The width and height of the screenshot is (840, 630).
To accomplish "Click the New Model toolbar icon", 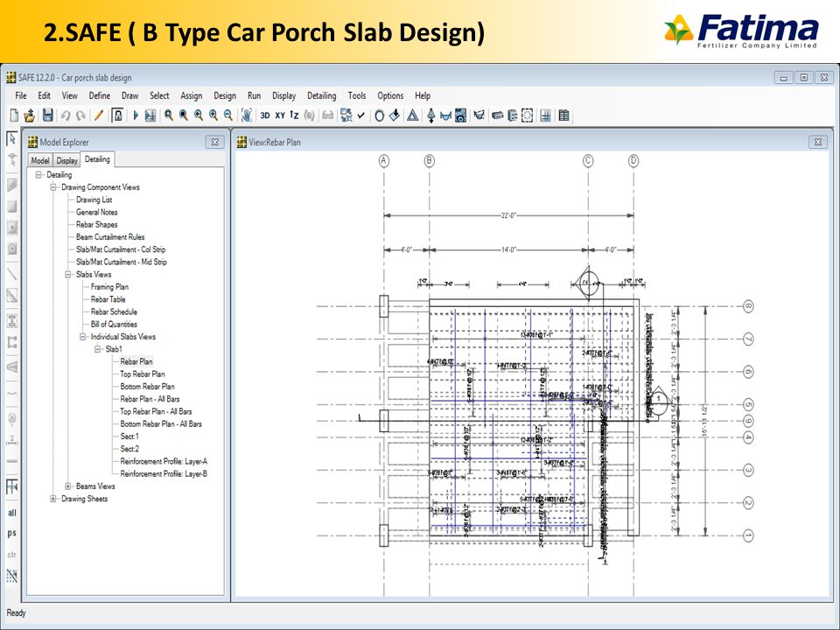I will tap(15, 115).
